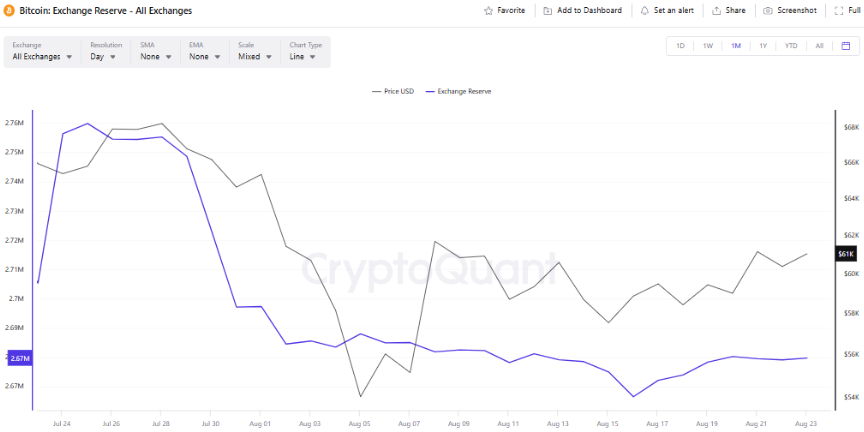Switch to the YTD time range
Screen dimensions: 864x432
pos(791,46)
